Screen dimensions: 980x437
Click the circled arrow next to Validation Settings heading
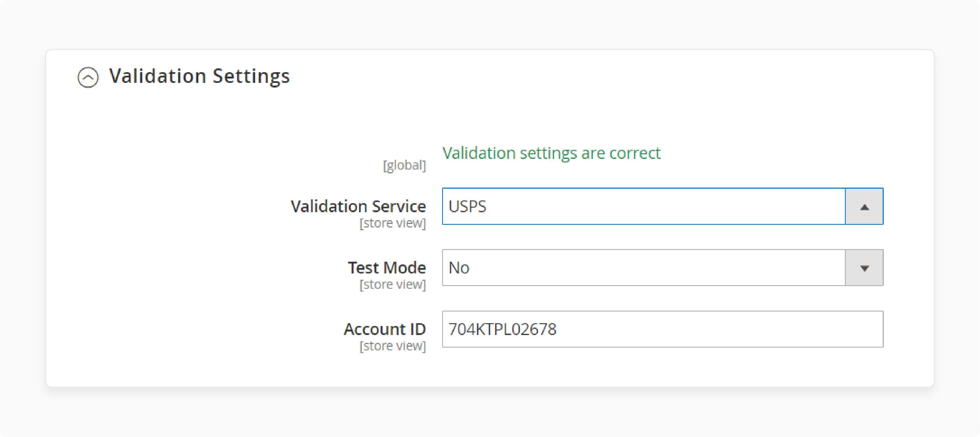tap(88, 78)
